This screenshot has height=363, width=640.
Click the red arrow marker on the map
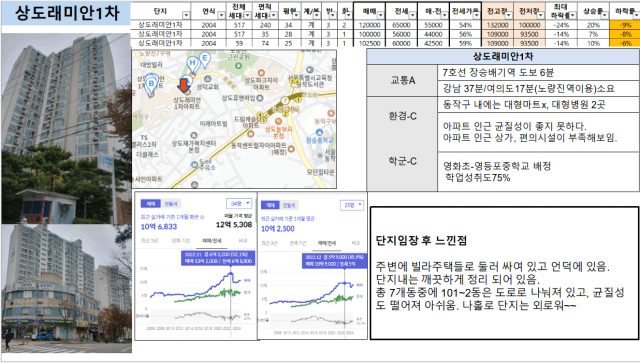tap(184, 85)
